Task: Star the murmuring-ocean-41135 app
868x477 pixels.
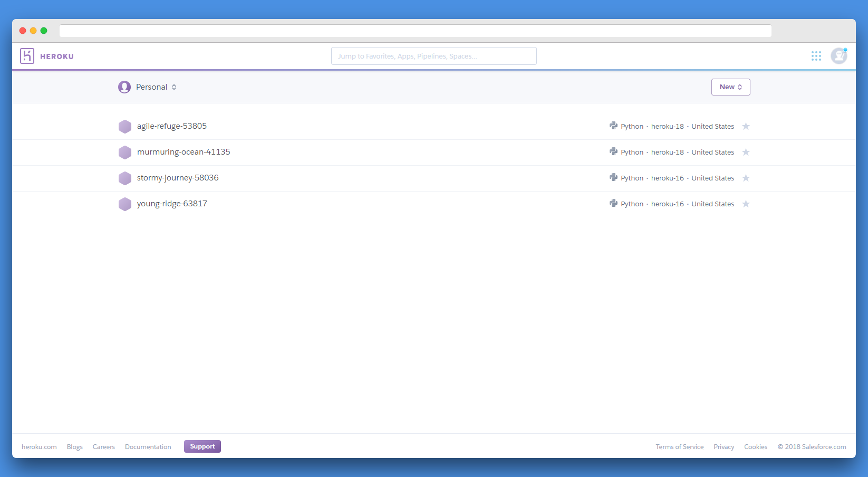Action: point(746,152)
